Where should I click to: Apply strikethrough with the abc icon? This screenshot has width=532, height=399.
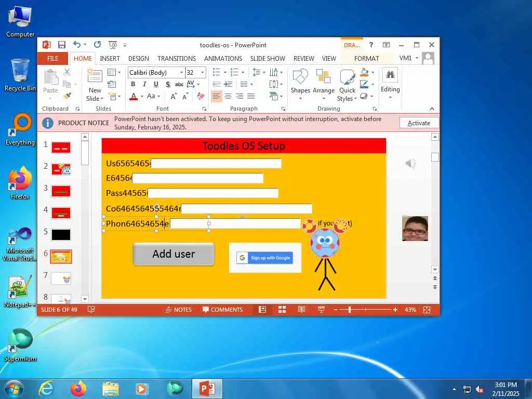[x=179, y=84]
